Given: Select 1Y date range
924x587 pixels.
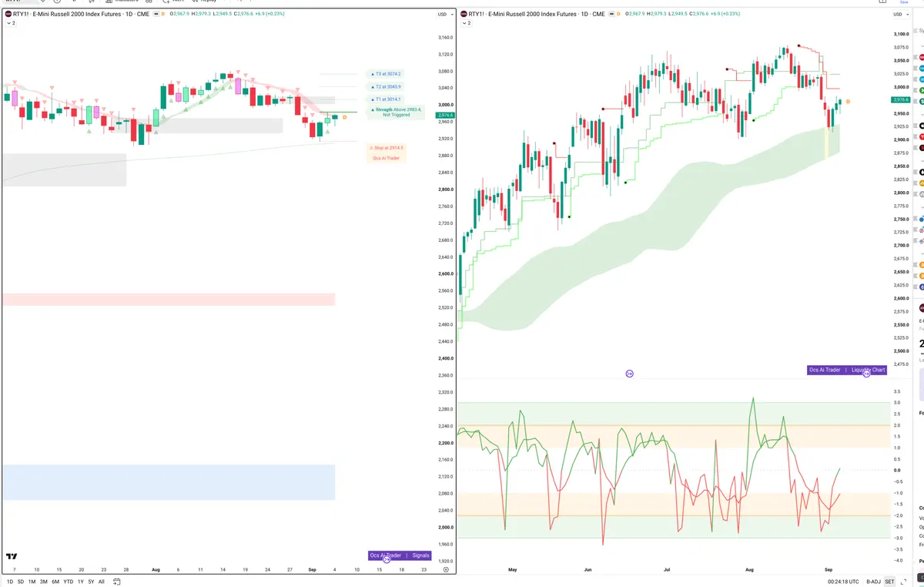Looking at the screenshot, I should (x=81, y=582).
